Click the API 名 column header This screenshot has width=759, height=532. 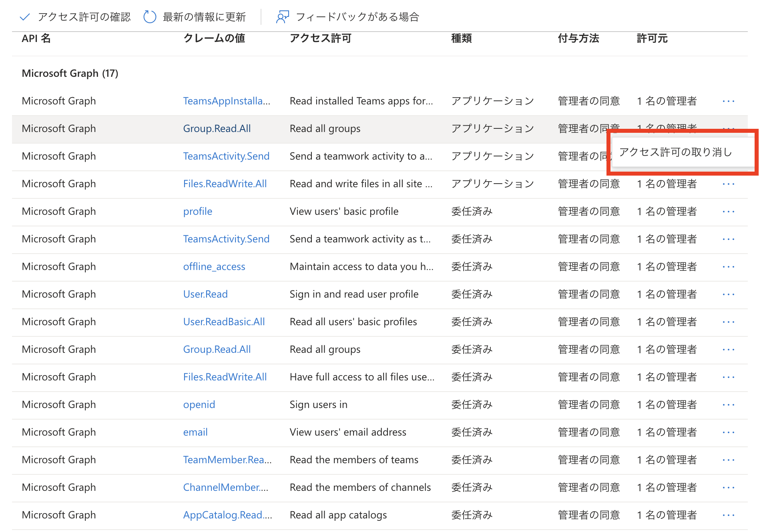[36, 38]
